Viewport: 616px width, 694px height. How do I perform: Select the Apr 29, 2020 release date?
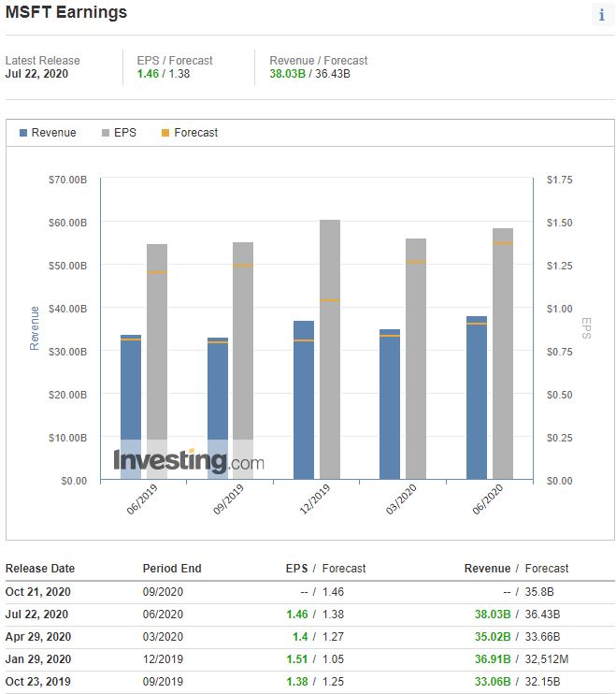pyautogui.click(x=38, y=637)
